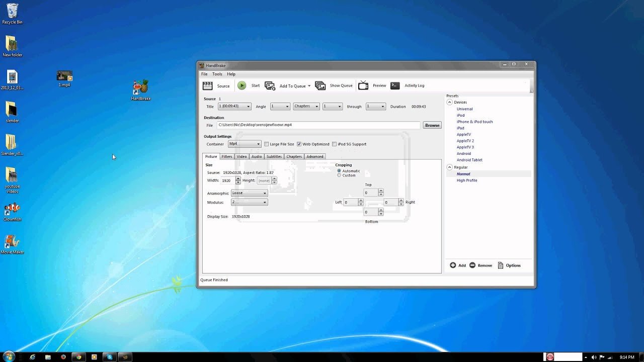Image resolution: width=644 pixels, height=362 pixels.
Task: Open Firefox from the taskbar
Action: 63,357
